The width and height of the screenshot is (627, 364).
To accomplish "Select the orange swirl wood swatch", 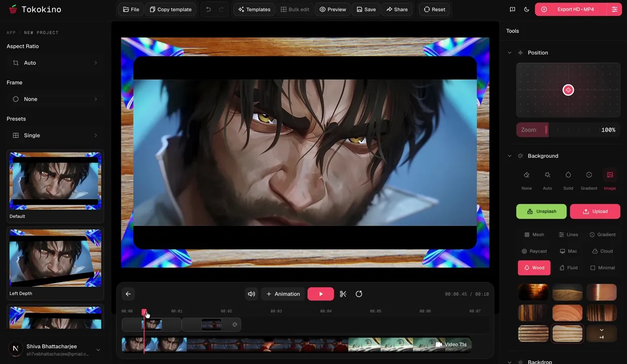I will 567,312.
